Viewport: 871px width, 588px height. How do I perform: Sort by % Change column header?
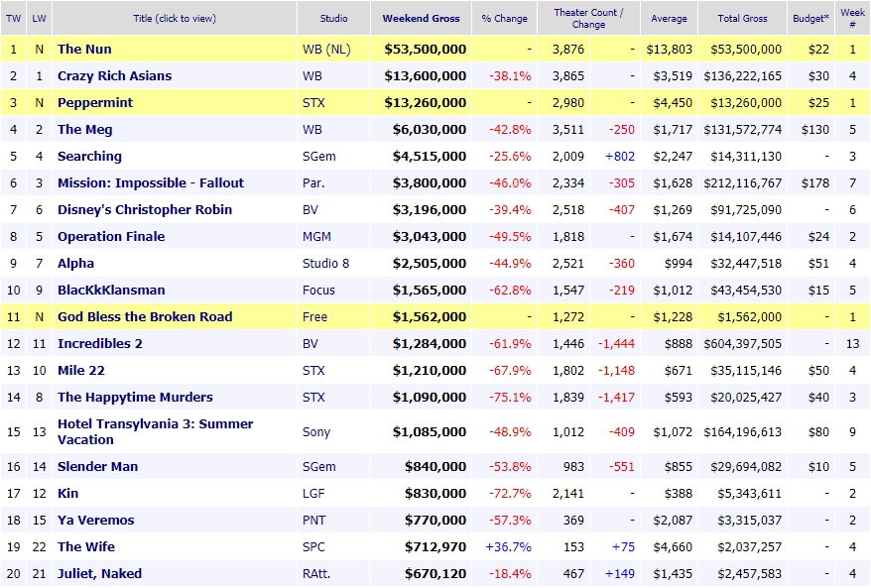pyautogui.click(x=504, y=18)
